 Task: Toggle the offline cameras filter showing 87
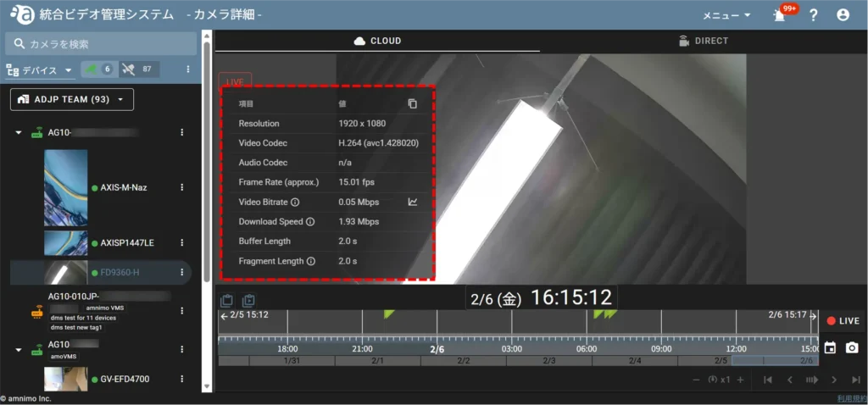click(x=138, y=69)
